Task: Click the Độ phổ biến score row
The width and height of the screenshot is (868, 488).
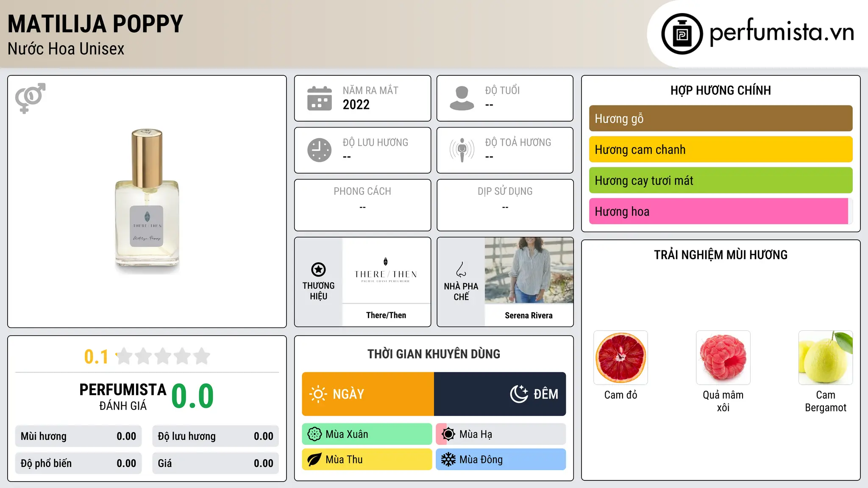Action: point(78,463)
